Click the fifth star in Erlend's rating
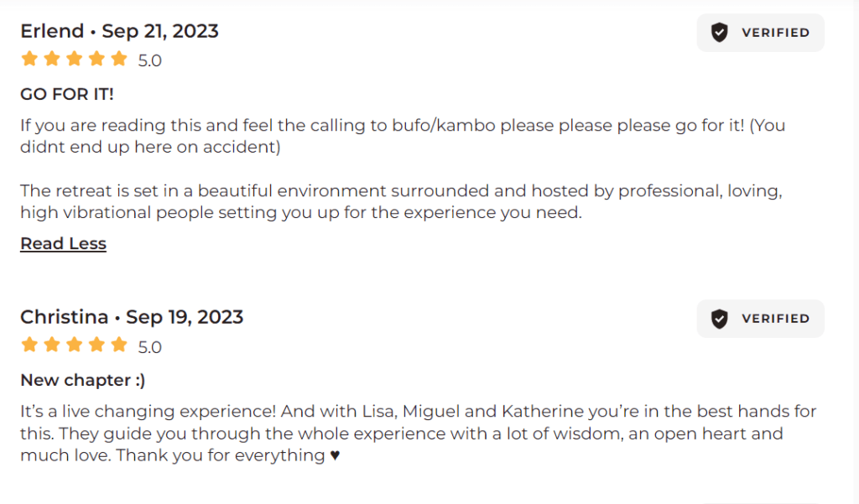The image size is (859, 504). pos(118,60)
